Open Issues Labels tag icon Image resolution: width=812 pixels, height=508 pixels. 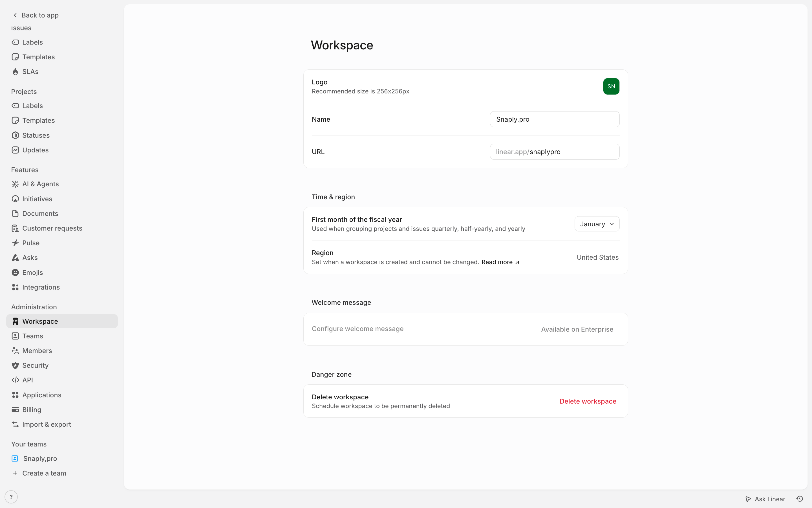pos(15,42)
